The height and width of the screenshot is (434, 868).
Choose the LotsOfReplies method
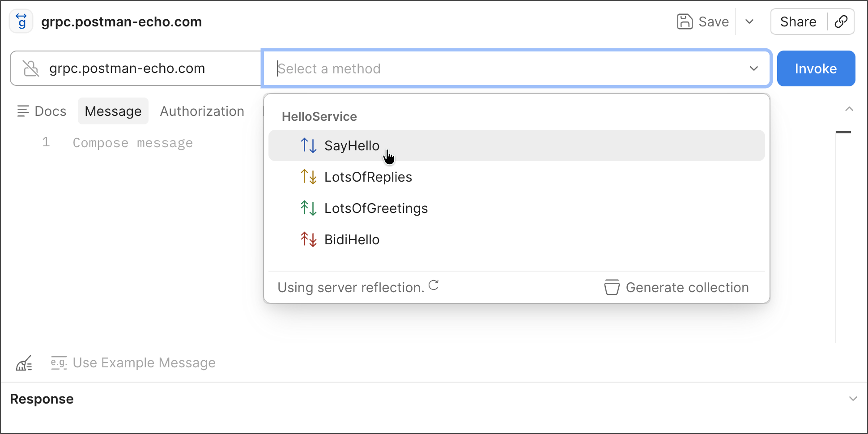tap(517, 177)
